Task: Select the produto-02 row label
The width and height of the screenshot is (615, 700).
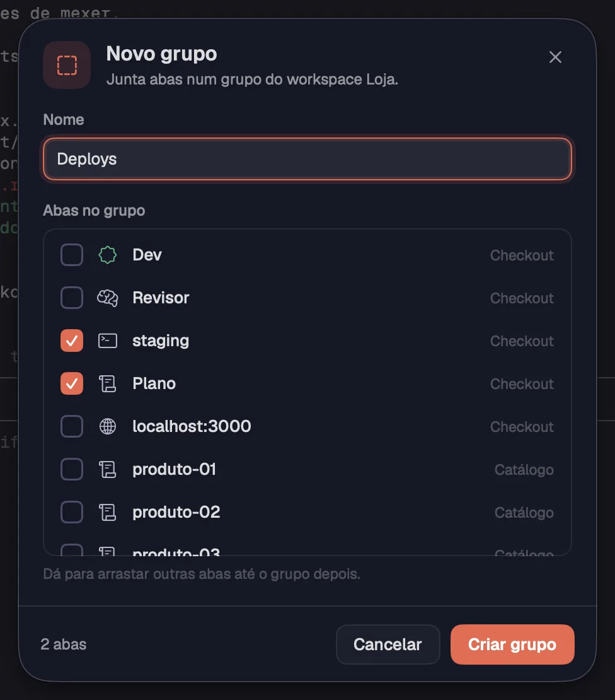Action: tap(176, 512)
